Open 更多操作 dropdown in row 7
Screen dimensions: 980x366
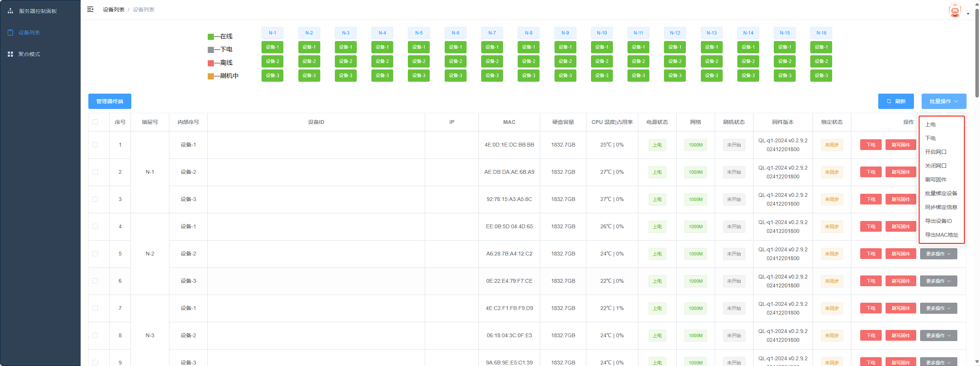coord(938,308)
